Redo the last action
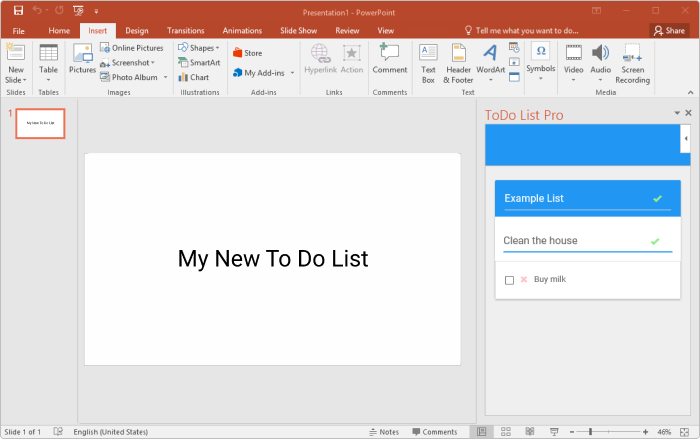Image resolution: width=700 pixels, height=439 pixels. point(59,10)
